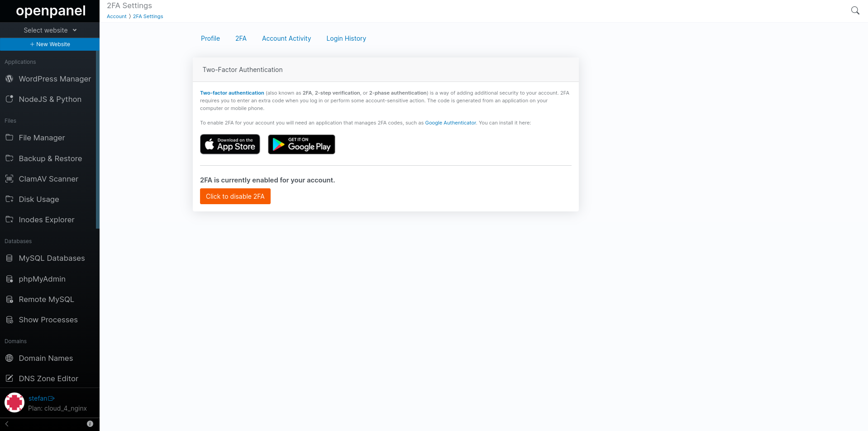The height and width of the screenshot is (431, 868).
Task: Click the ClamAV Scanner barcode icon
Action: (9, 179)
